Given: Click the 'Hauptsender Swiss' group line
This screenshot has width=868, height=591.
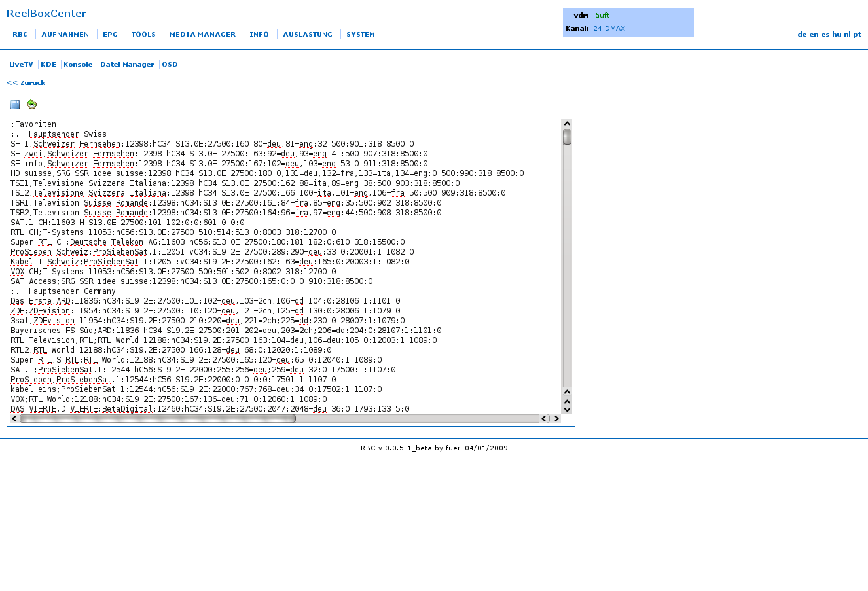Looking at the screenshot, I should (x=58, y=134).
